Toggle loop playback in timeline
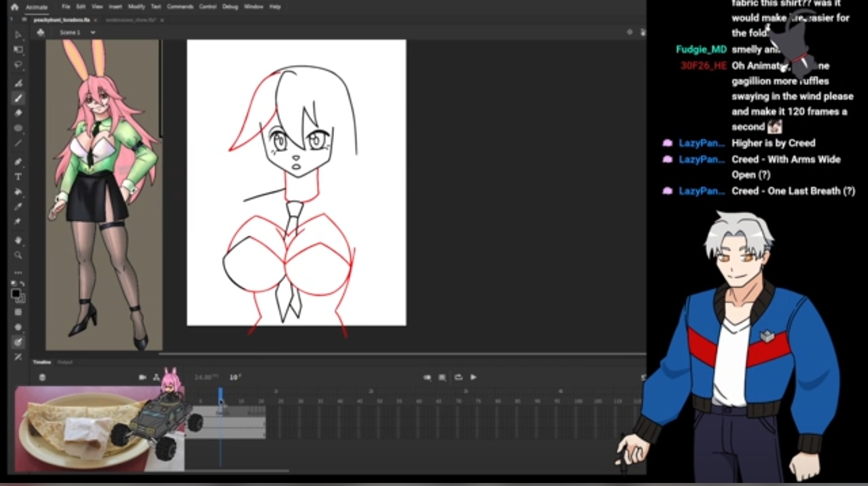This screenshot has height=486, width=868. tap(458, 377)
